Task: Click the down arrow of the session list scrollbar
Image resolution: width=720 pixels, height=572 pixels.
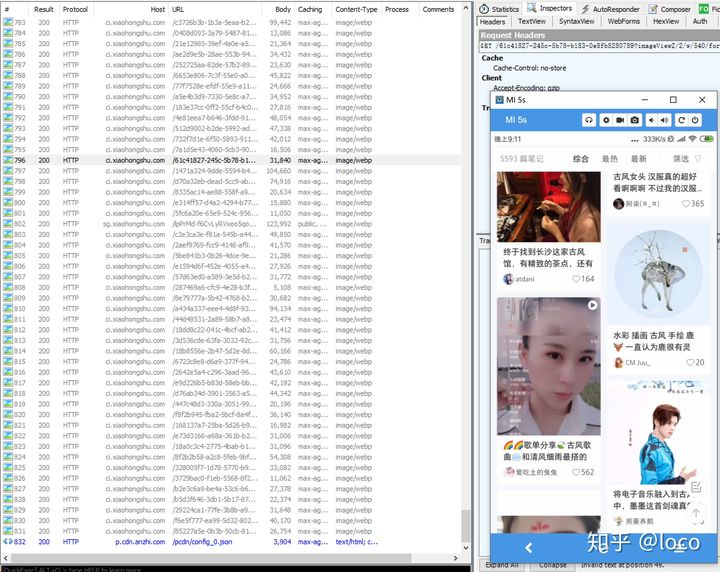Action: (x=466, y=548)
